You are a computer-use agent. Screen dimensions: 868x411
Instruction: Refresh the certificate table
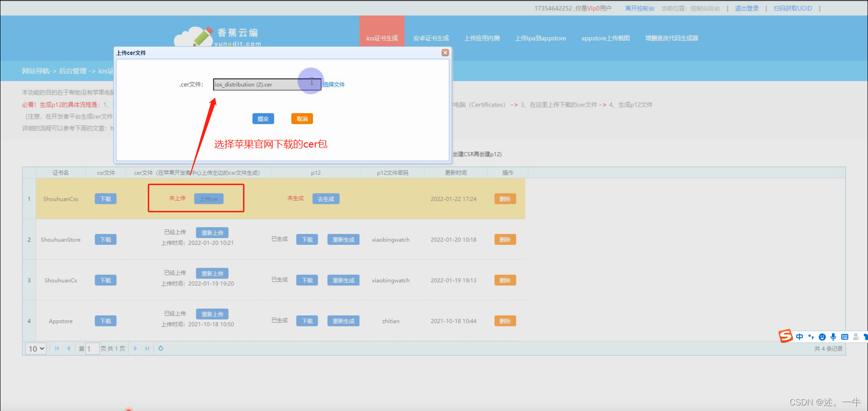(x=161, y=349)
